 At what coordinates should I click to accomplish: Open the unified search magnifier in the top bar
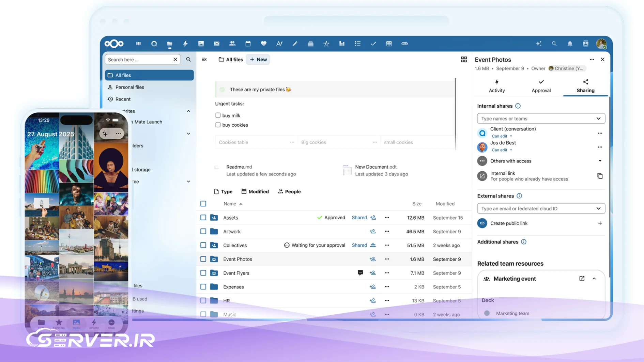554,44
